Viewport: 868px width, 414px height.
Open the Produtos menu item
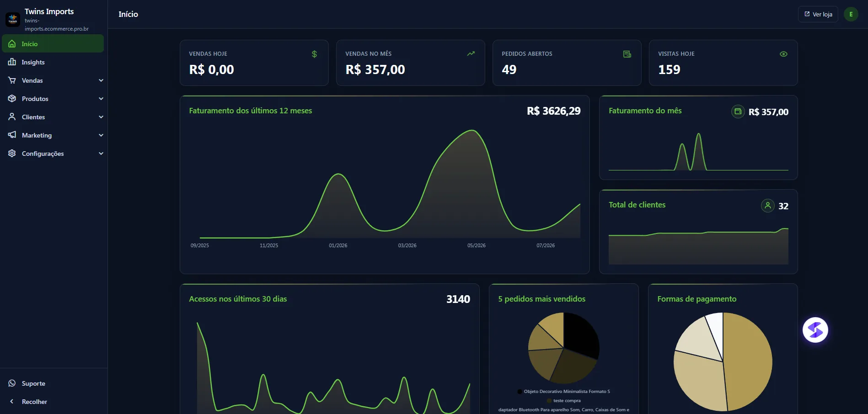tap(53, 99)
